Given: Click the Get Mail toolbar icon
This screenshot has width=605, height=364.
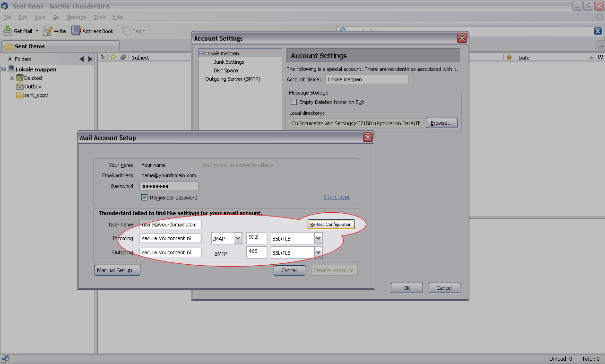Looking at the screenshot, I should 8,31.
